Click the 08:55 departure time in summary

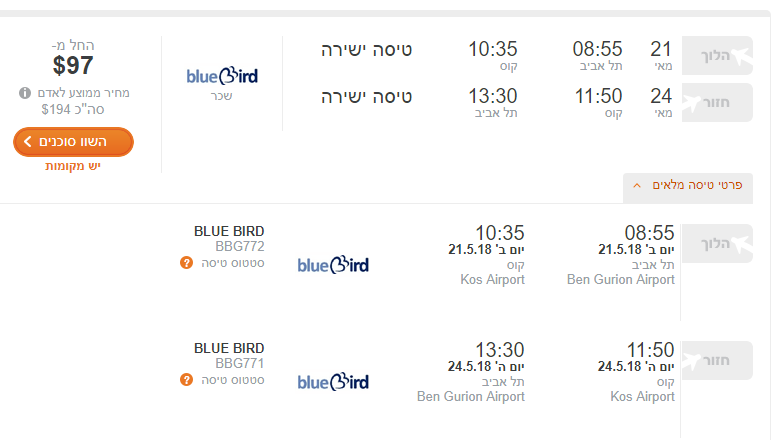[x=597, y=49]
